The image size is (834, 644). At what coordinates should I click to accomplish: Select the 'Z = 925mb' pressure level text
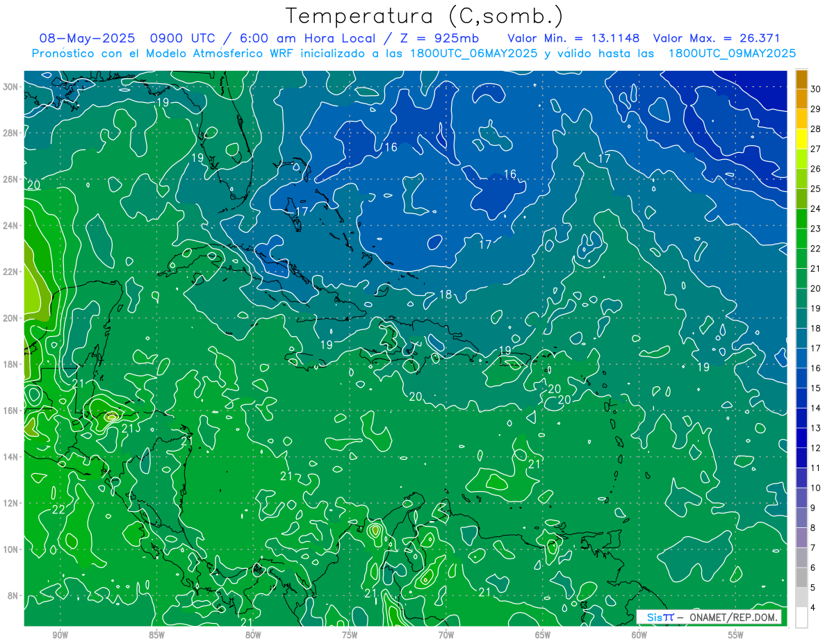439,38
